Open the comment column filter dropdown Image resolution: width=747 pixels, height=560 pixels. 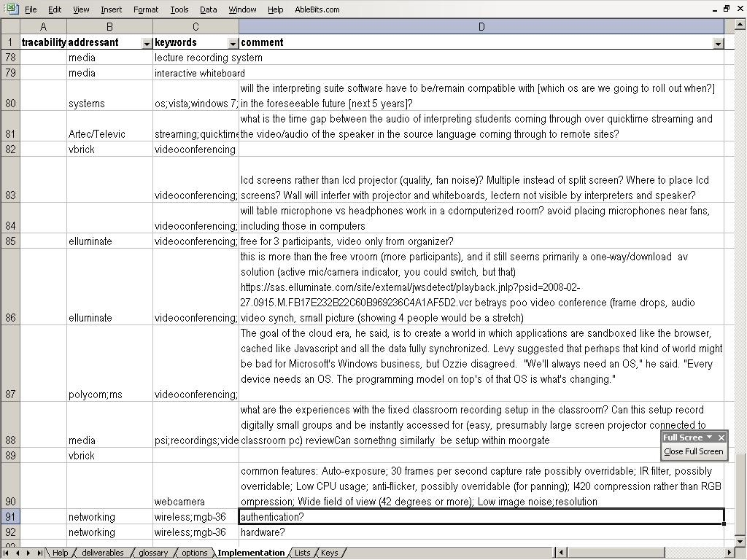[x=718, y=44]
